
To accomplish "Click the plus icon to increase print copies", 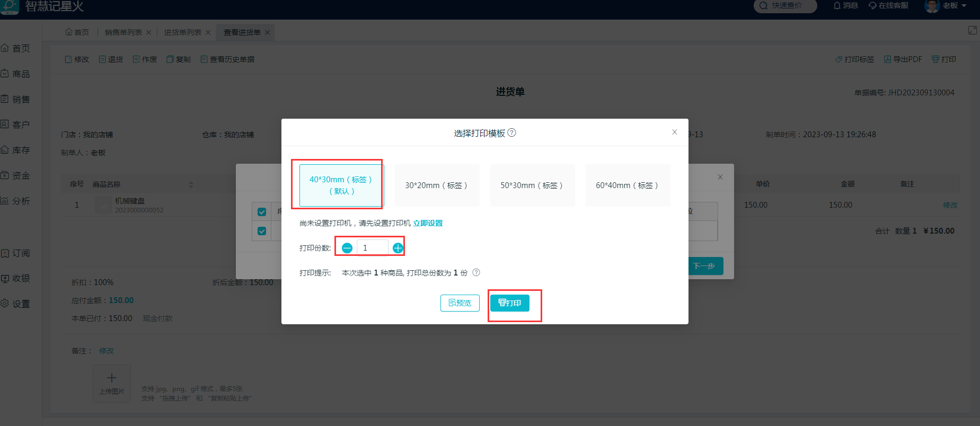I will 398,248.
